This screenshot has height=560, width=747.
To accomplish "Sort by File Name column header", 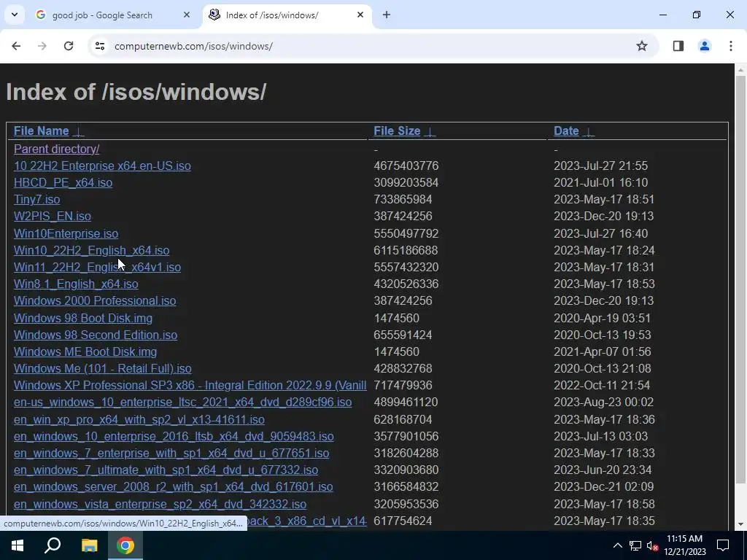I will coord(42,131).
